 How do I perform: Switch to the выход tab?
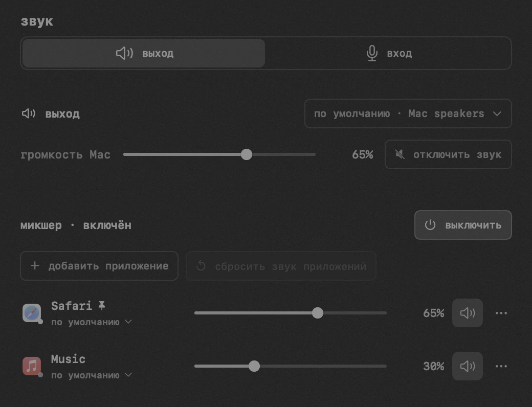pyautogui.click(x=144, y=53)
